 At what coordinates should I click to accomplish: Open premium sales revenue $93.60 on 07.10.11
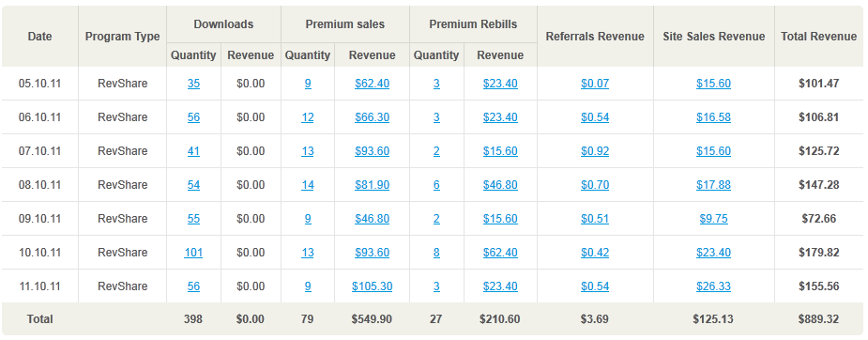click(372, 151)
